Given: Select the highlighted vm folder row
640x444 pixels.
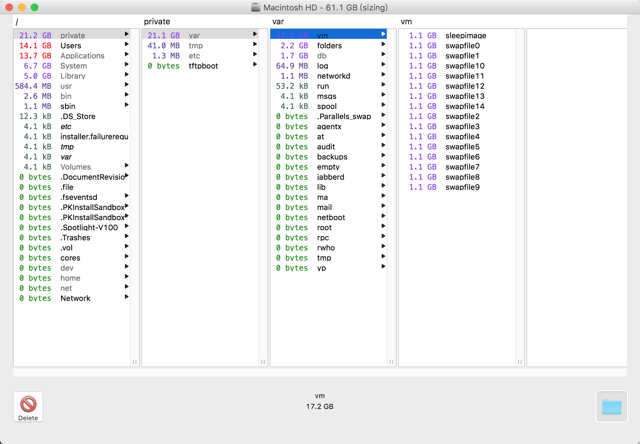Looking at the screenshot, I should (x=329, y=35).
